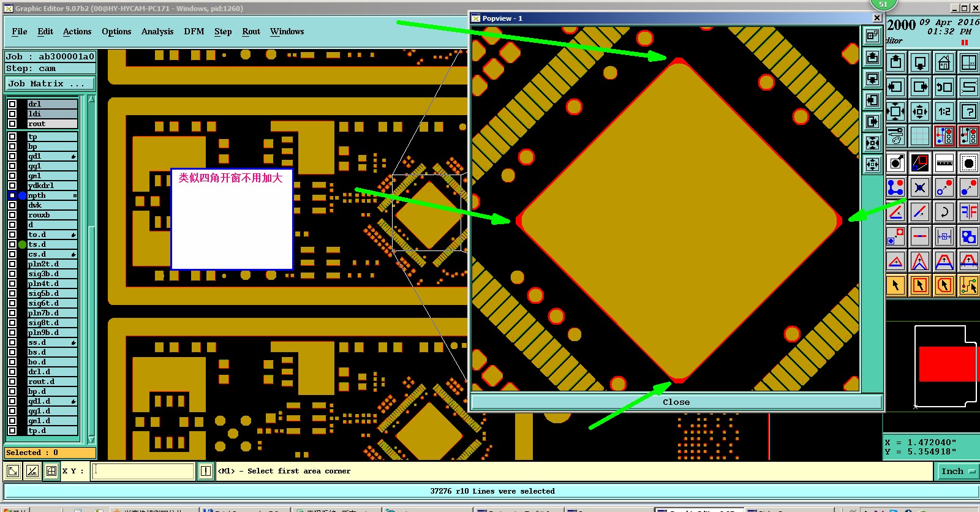Click the ruler measure tool icon

pos(944,163)
